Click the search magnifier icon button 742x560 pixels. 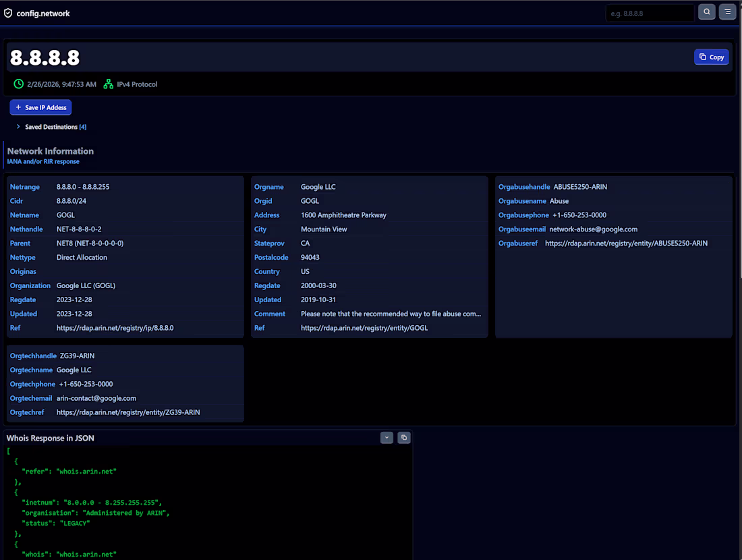pos(706,12)
